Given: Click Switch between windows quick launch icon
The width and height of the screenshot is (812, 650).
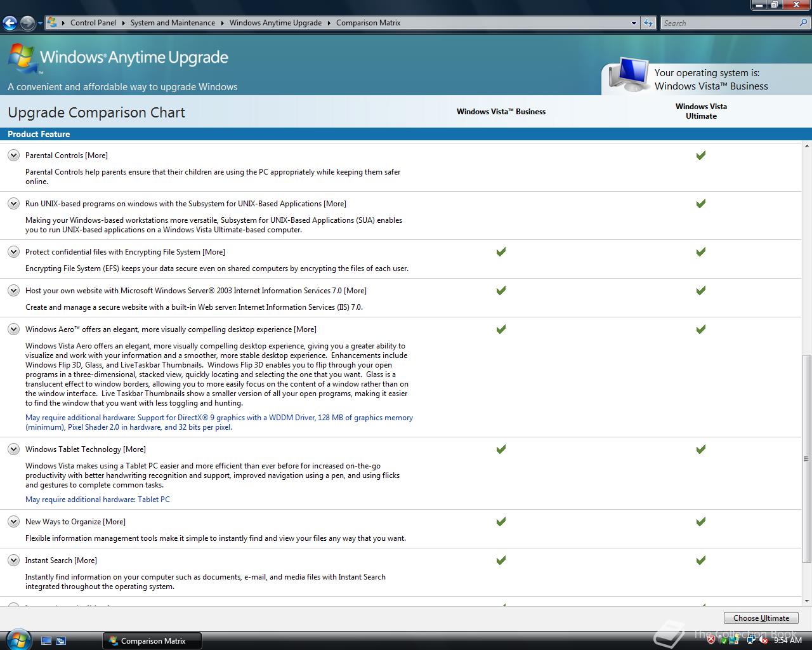Looking at the screenshot, I should click(61, 641).
